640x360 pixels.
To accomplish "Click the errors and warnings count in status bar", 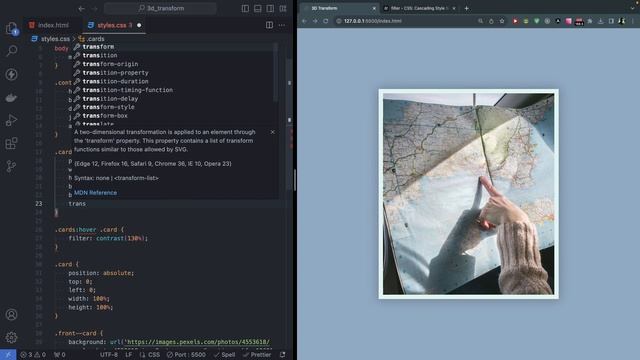I will 33,355.
